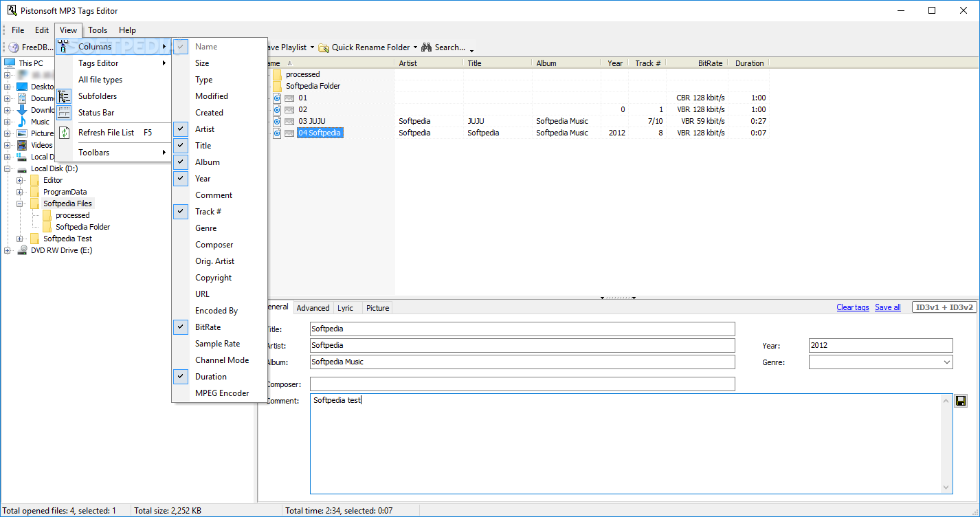
Task: Sort by the BitRate column header
Action: 697,63
